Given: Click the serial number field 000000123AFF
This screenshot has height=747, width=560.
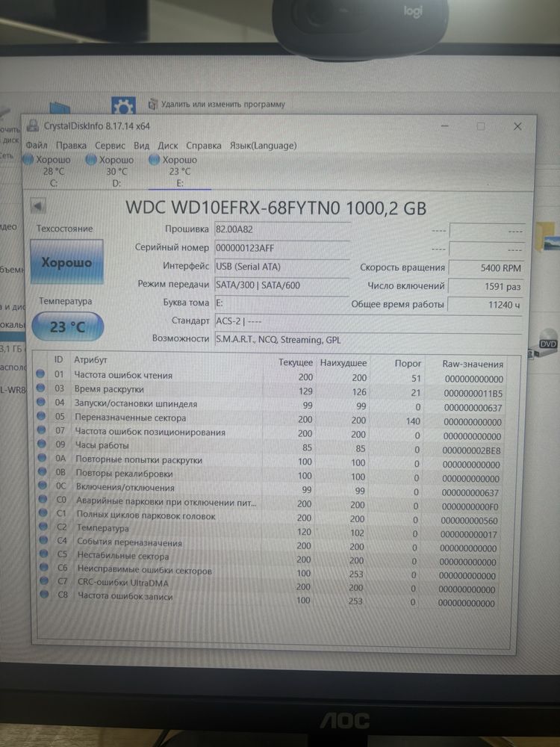Looking at the screenshot, I should [x=282, y=248].
